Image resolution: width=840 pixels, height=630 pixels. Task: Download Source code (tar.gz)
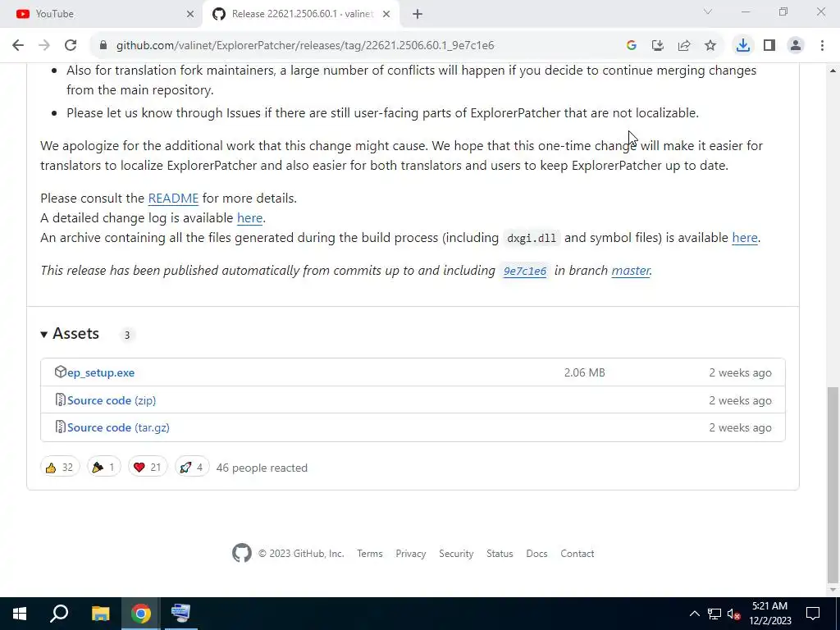118,428
